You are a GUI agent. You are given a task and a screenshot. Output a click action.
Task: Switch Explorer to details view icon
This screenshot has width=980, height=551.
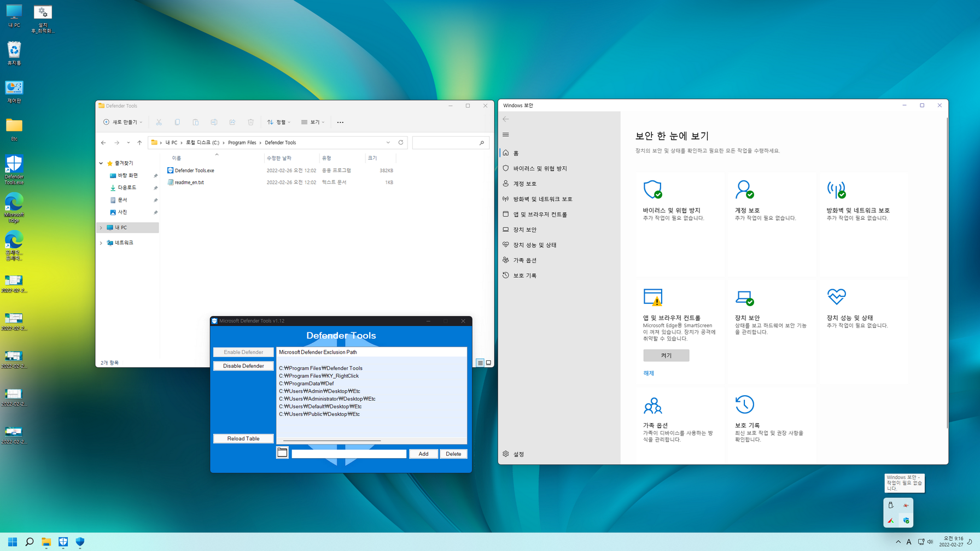click(480, 362)
